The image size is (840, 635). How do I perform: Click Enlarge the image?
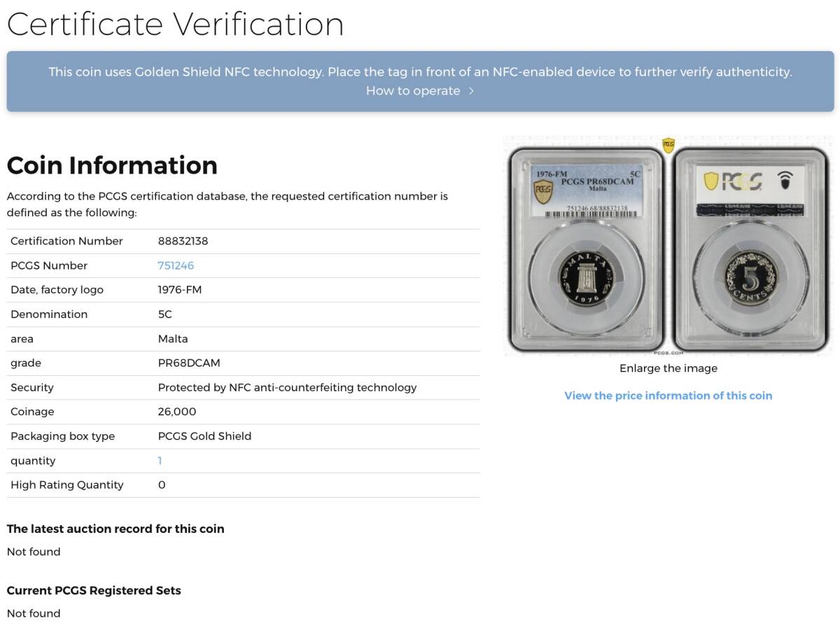(668, 368)
